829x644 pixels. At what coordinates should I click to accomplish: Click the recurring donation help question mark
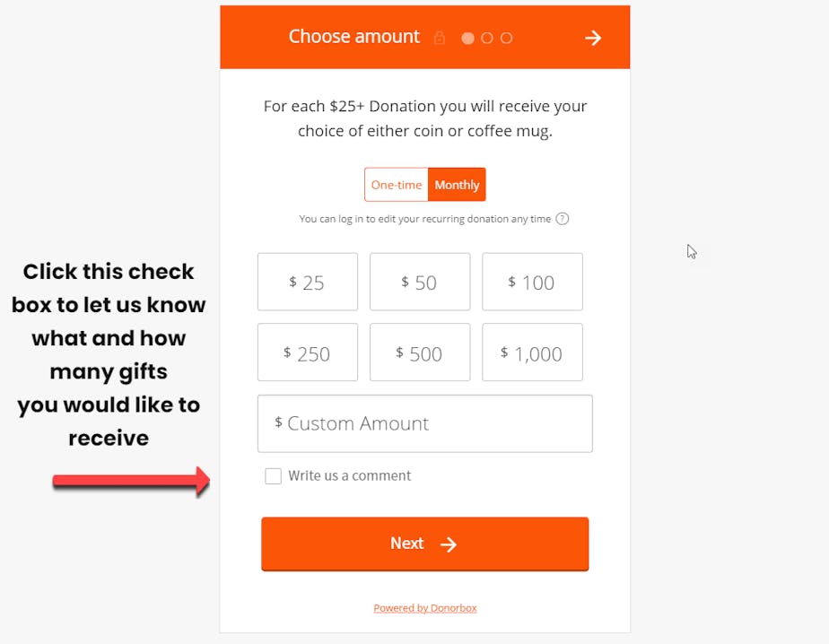coord(563,219)
